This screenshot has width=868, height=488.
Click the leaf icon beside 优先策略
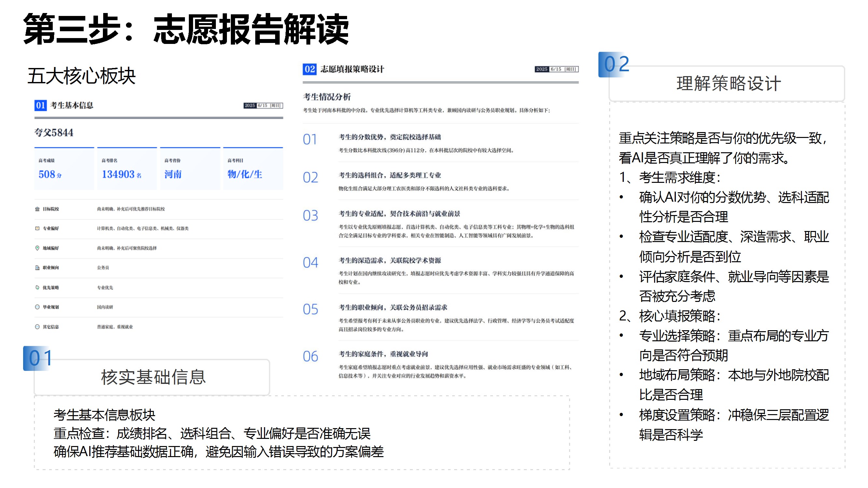coord(37,288)
